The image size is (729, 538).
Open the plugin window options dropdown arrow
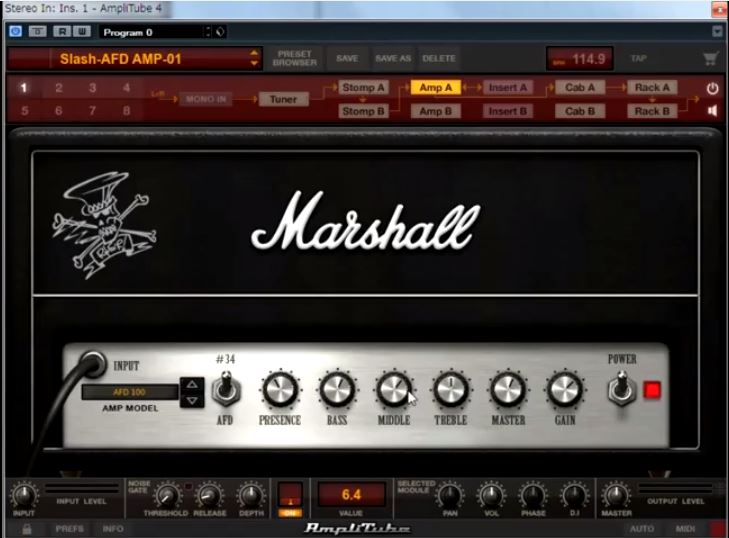coord(717,32)
